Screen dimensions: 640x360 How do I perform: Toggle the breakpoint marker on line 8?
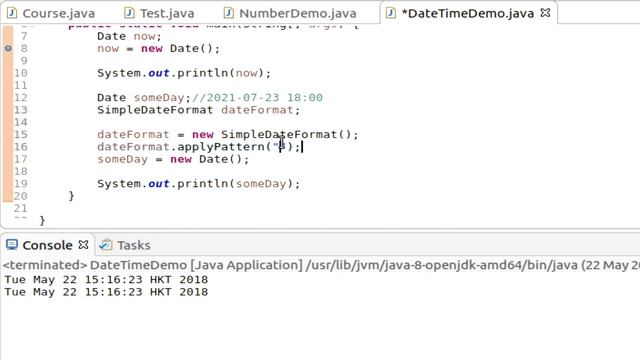8,48
